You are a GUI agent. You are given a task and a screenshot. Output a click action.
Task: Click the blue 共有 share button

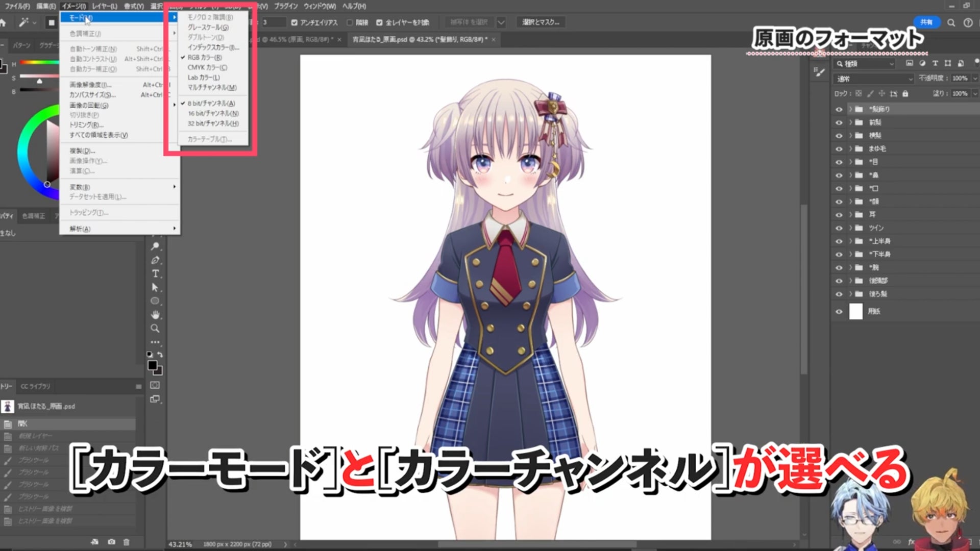click(x=926, y=22)
